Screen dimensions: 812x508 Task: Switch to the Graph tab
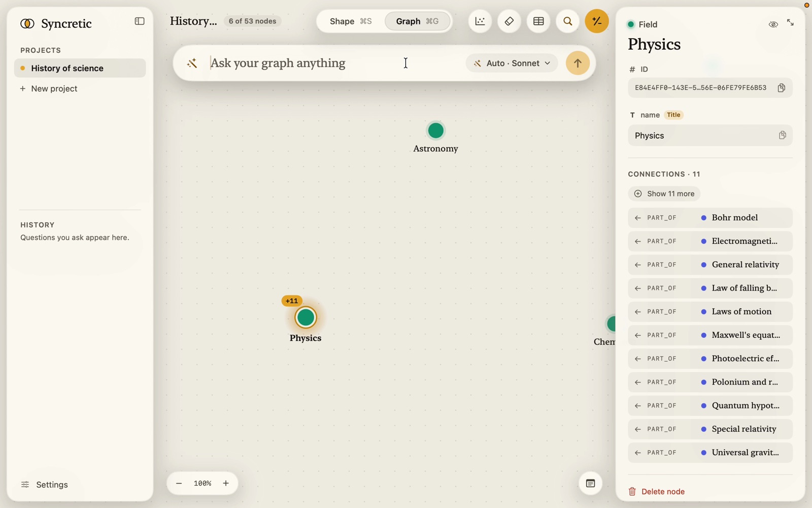click(x=417, y=21)
